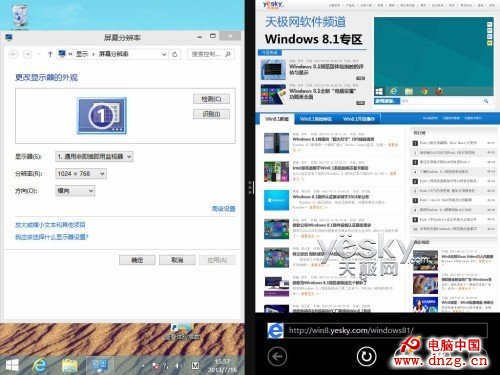
Task: Open the taskbar clock showing 15:57
Action: click(222, 366)
